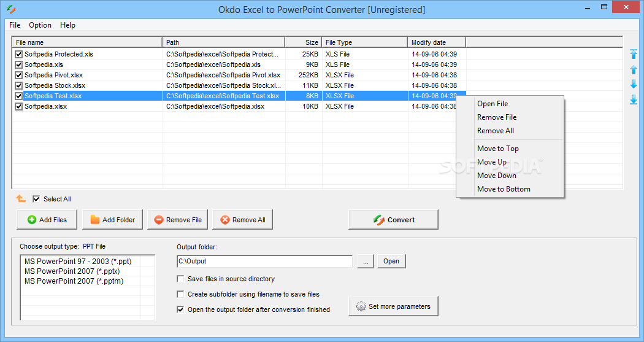Toggle the Select All checkbox
The width and height of the screenshot is (644, 342).
pyautogui.click(x=36, y=199)
